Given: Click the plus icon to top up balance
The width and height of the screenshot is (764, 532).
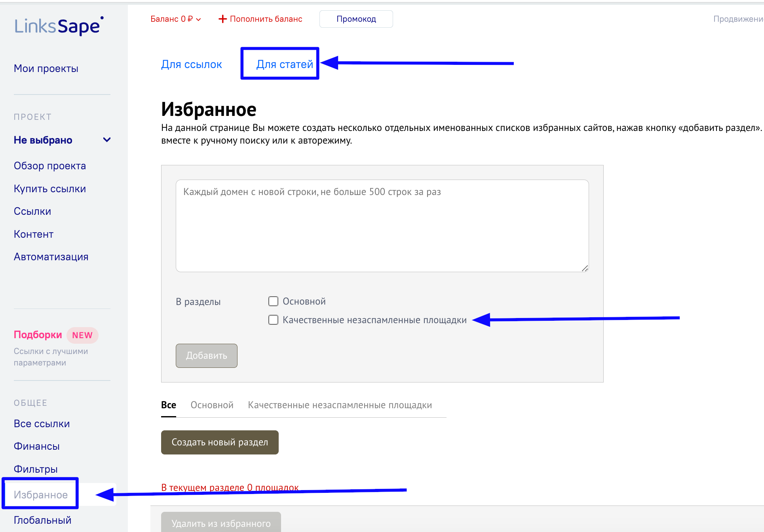Looking at the screenshot, I should 222,19.
